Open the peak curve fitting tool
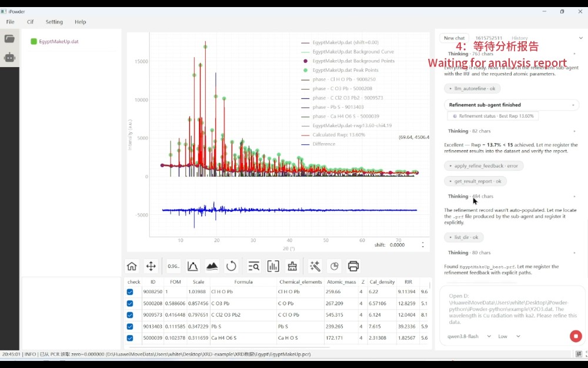 (x=193, y=266)
